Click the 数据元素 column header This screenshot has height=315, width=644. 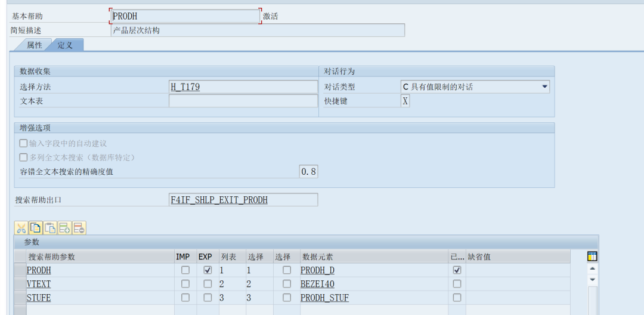point(374,257)
